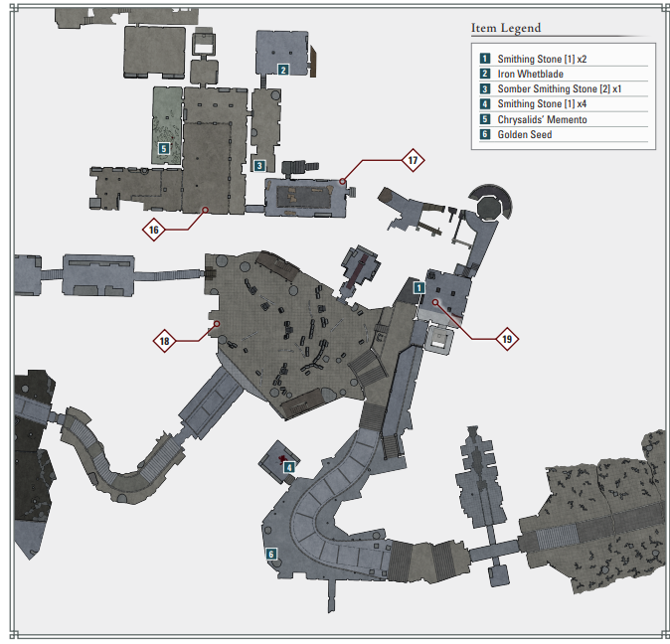
Task: Click 'Somber Smithing Stone [2] x1' entry
Action: (560, 88)
